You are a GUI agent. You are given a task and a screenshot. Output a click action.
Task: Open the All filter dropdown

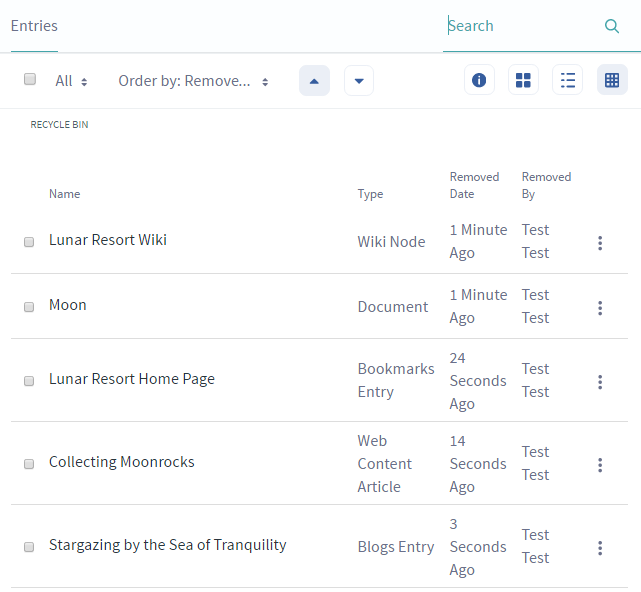click(x=72, y=81)
